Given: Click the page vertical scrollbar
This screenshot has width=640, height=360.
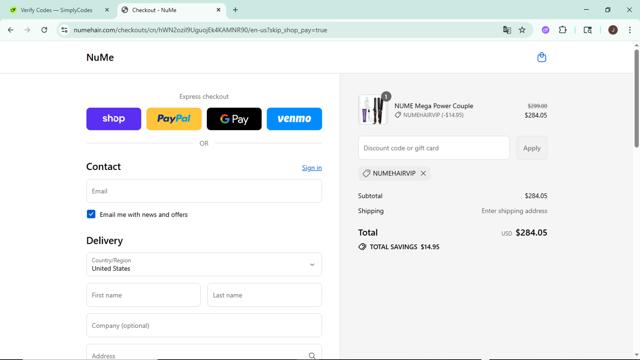Looking at the screenshot, I should pos(636,98).
